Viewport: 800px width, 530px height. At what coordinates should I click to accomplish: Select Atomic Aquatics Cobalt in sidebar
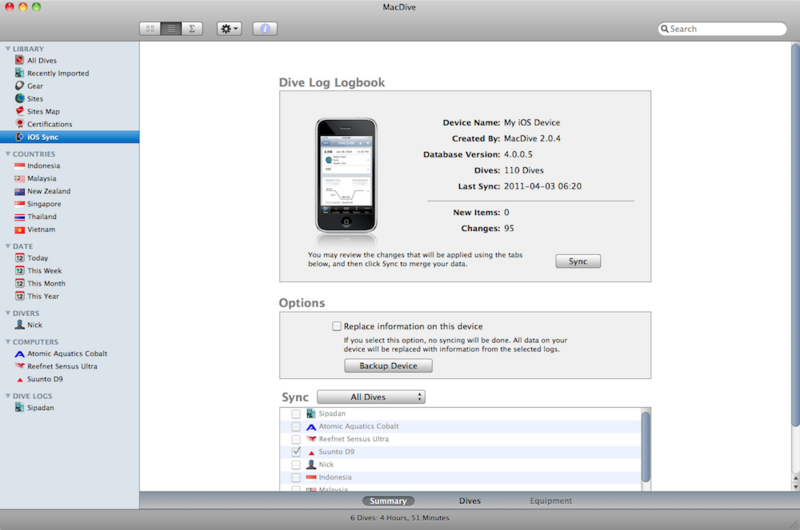click(x=67, y=354)
